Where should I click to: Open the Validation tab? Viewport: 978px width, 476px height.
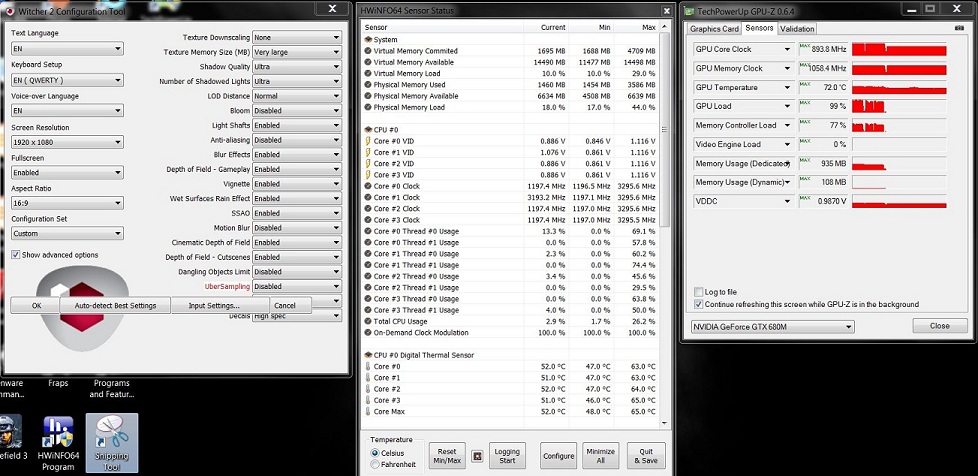[x=797, y=29]
